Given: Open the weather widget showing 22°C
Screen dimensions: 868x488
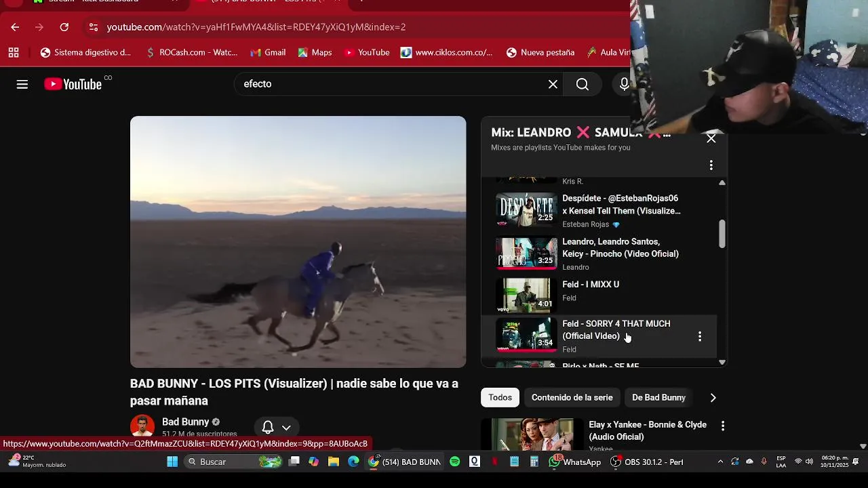Looking at the screenshot, I should (x=37, y=462).
